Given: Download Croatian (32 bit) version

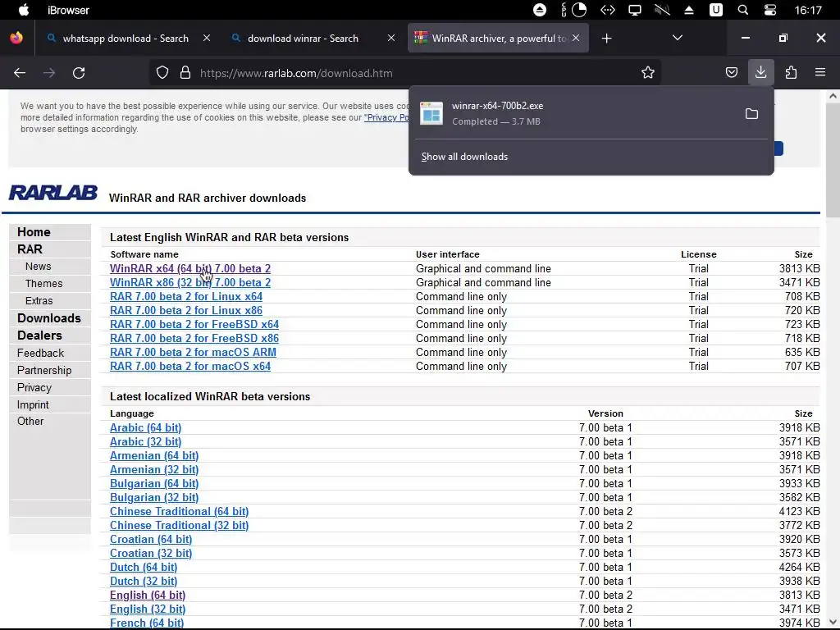Looking at the screenshot, I should pyautogui.click(x=151, y=553).
